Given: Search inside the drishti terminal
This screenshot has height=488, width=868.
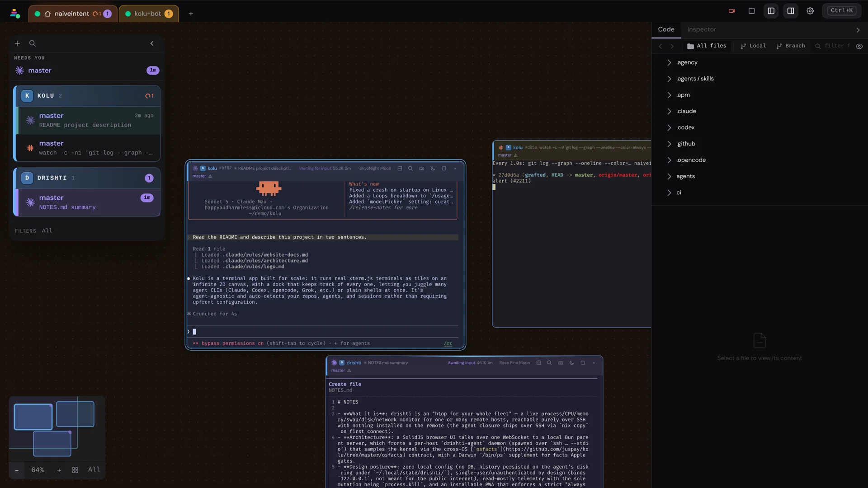Looking at the screenshot, I should (549, 363).
